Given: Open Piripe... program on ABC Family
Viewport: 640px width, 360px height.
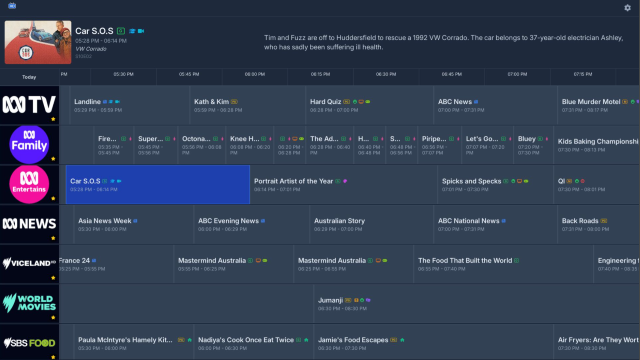Looking at the screenshot, I should (440, 145).
